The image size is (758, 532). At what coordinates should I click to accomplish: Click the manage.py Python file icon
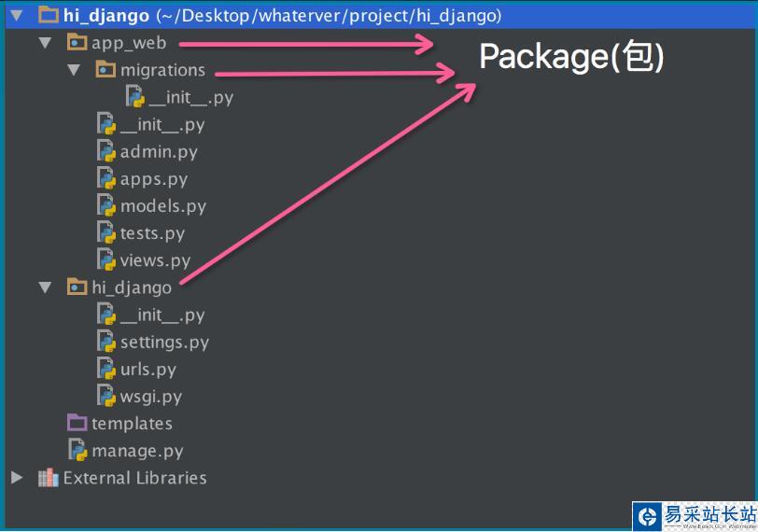click(77, 451)
